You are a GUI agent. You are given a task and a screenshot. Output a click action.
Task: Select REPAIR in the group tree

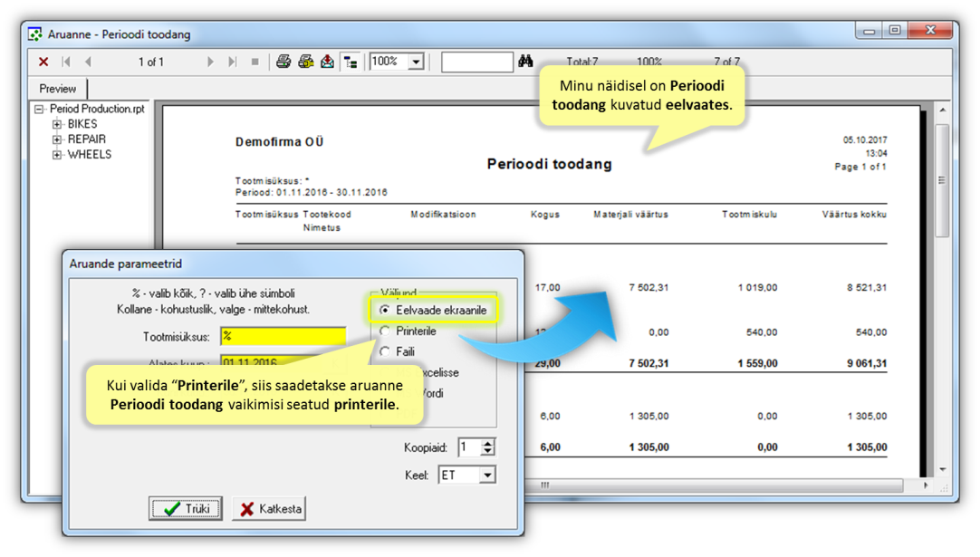[87, 139]
